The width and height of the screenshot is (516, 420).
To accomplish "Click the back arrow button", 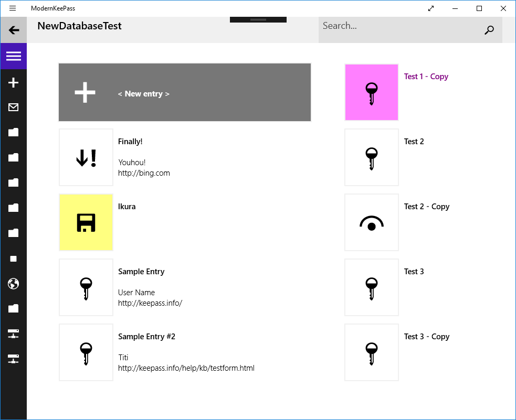I will 14,30.
